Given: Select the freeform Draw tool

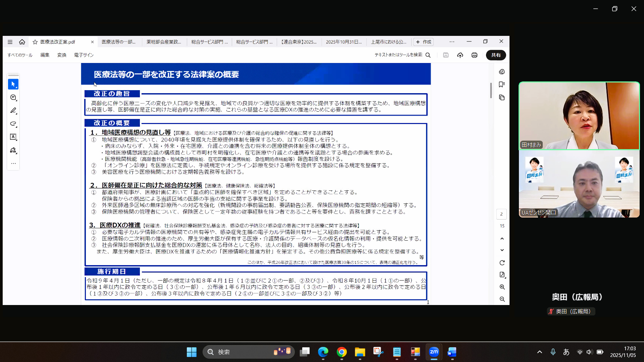Looking at the screenshot, I should pyautogui.click(x=13, y=124).
